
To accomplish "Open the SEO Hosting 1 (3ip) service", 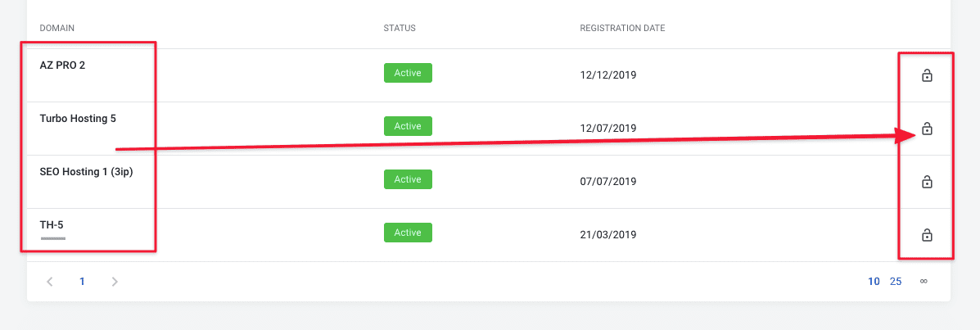I will tap(86, 172).
